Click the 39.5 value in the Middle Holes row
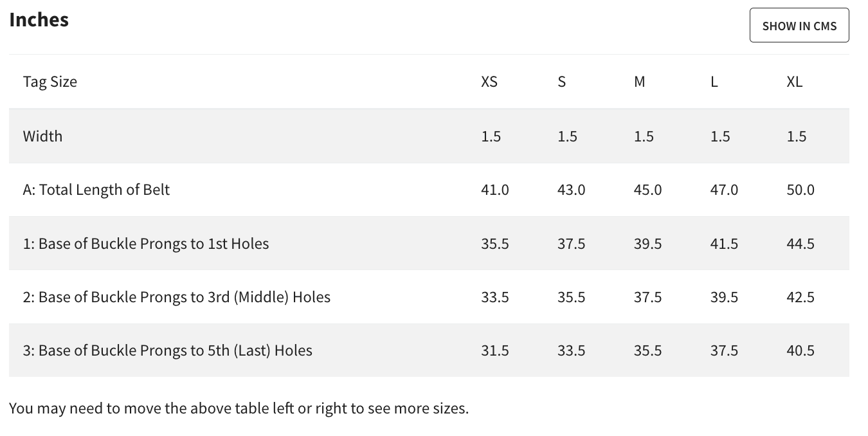868x436 pixels. click(x=724, y=297)
